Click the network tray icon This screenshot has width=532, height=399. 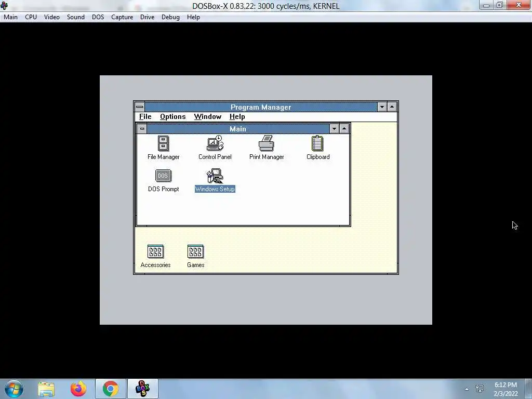(480, 389)
